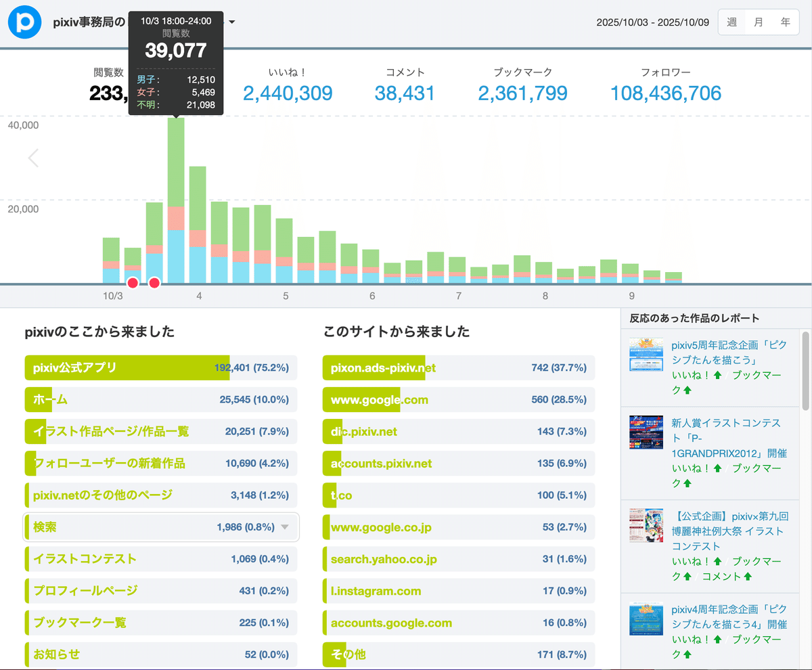Click the pixiv4周年記念企画 thumbnail

point(646,619)
